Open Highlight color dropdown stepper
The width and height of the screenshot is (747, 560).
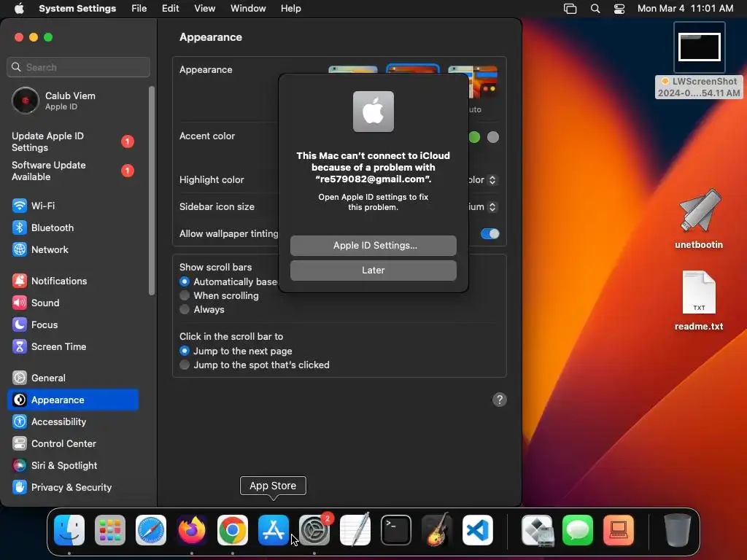(x=492, y=180)
